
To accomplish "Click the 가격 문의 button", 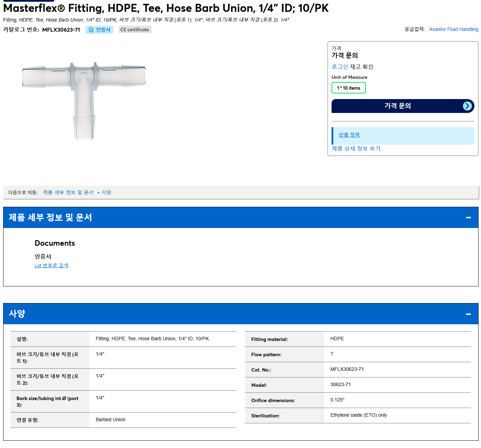I will point(403,106).
